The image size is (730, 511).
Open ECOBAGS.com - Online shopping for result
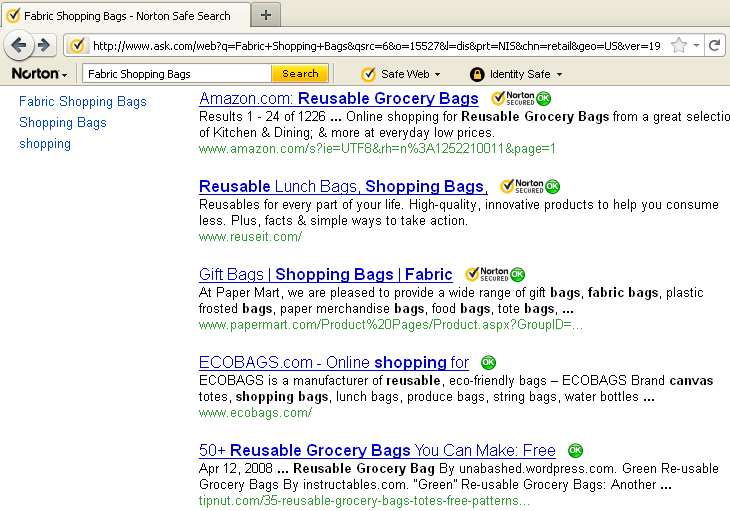(x=334, y=362)
